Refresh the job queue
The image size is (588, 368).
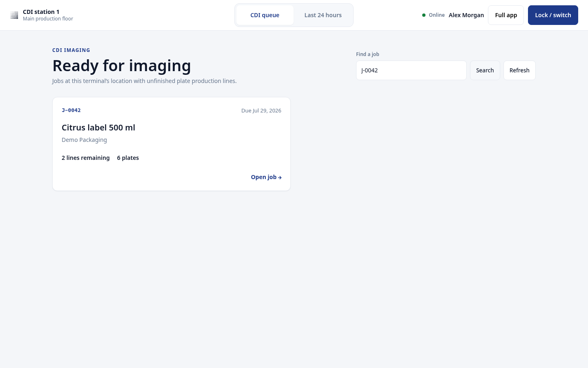pyautogui.click(x=519, y=70)
